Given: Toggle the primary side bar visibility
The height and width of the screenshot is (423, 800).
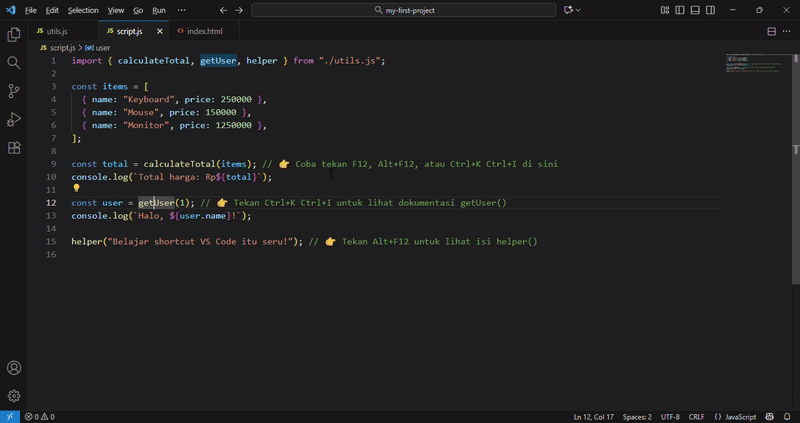Looking at the screenshot, I should 680,10.
